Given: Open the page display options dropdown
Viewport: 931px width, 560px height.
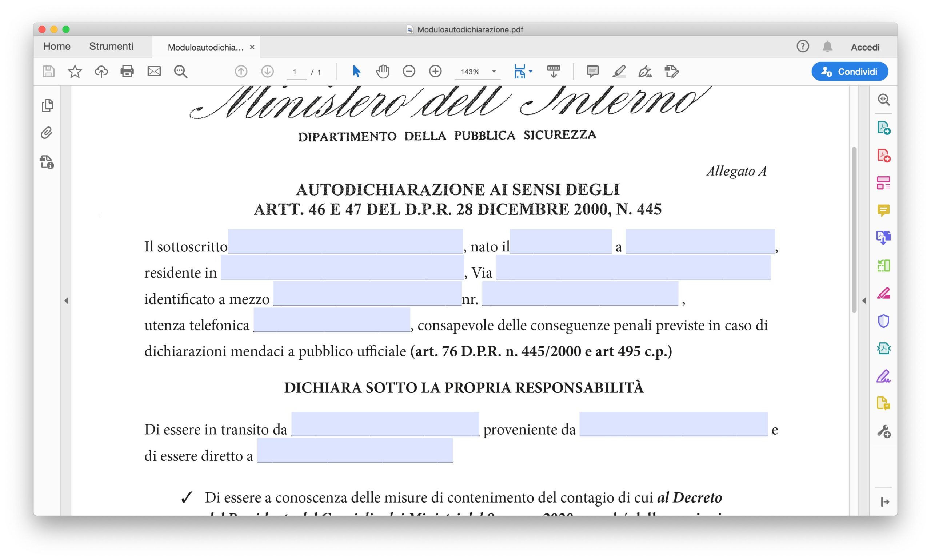Looking at the screenshot, I should coord(530,71).
